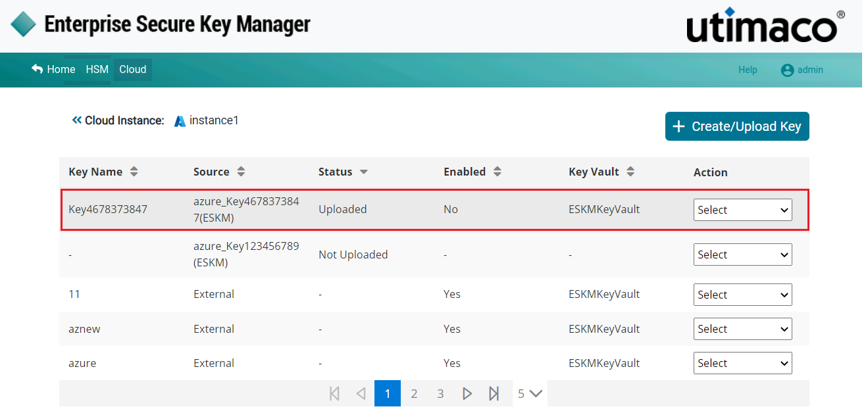Click the Key4678373847 key name cell
Screen dimensions: 868x415
[108, 209]
